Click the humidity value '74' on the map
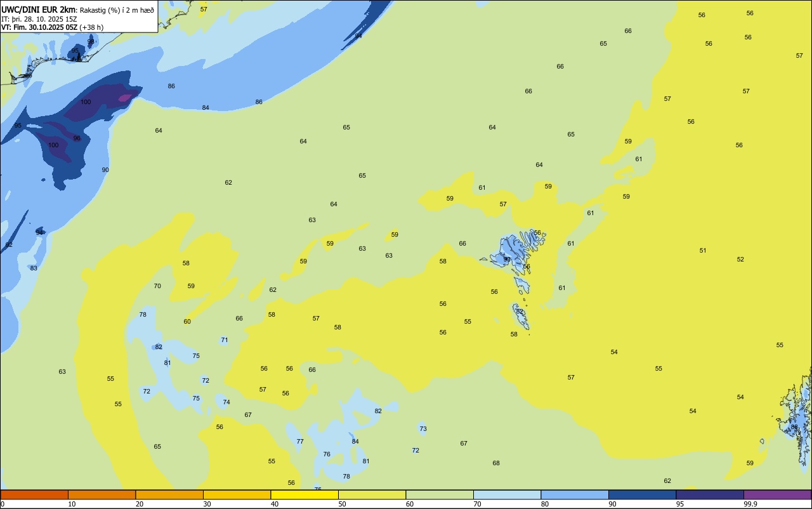The height and width of the screenshot is (509, 812). [226, 402]
